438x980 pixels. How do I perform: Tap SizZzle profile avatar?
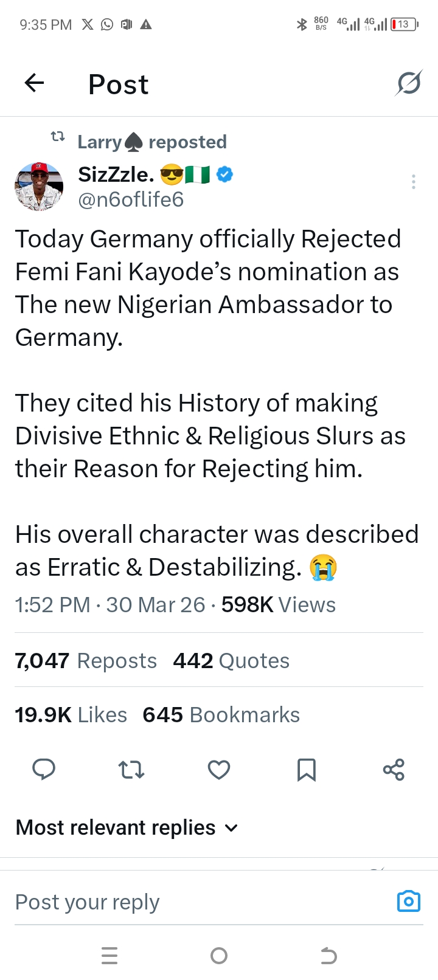(x=39, y=187)
